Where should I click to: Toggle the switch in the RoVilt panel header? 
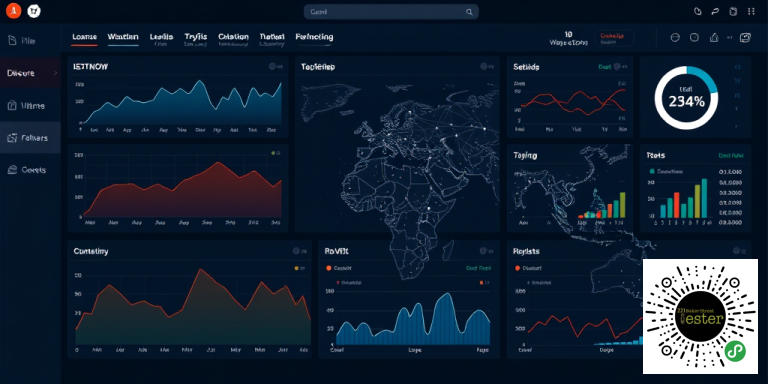(487, 251)
